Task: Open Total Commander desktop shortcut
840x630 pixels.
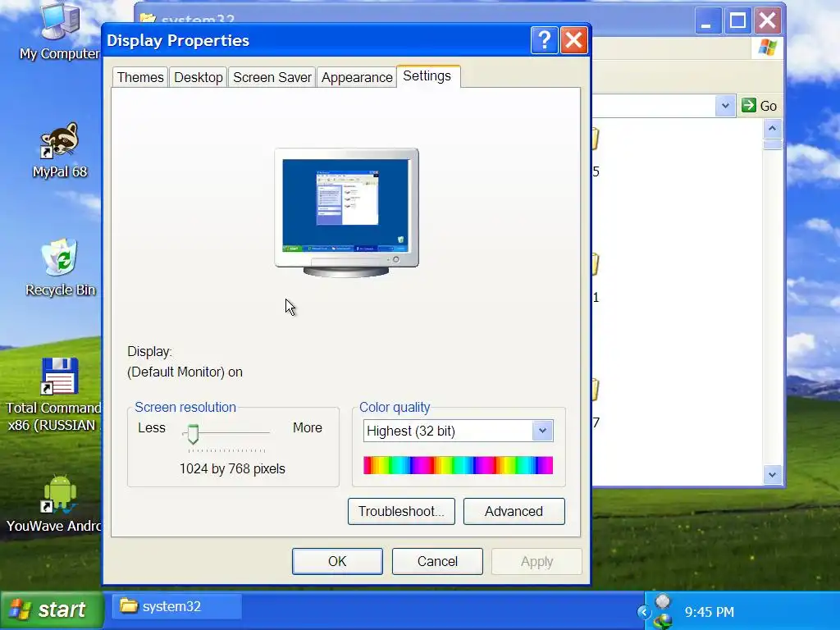Action: (x=59, y=376)
